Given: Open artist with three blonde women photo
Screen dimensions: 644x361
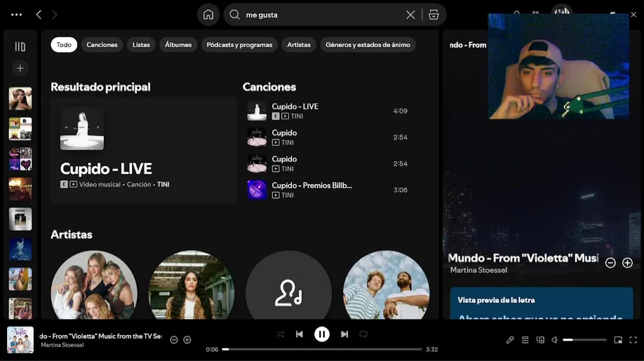Looking at the screenshot, I should click(94, 285).
